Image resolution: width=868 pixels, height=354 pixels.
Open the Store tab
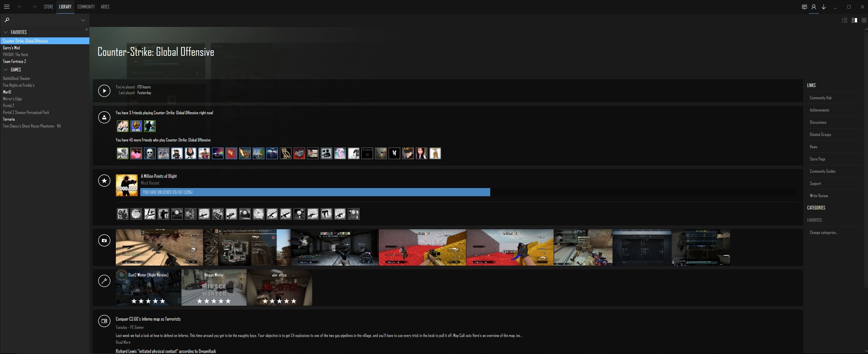coord(49,7)
